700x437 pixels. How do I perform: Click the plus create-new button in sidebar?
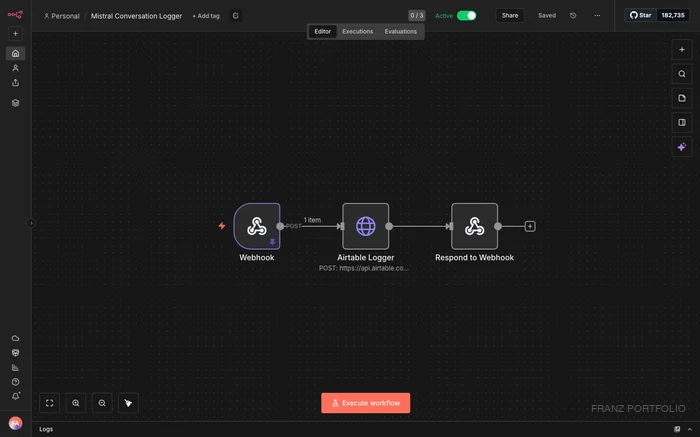click(x=15, y=33)
